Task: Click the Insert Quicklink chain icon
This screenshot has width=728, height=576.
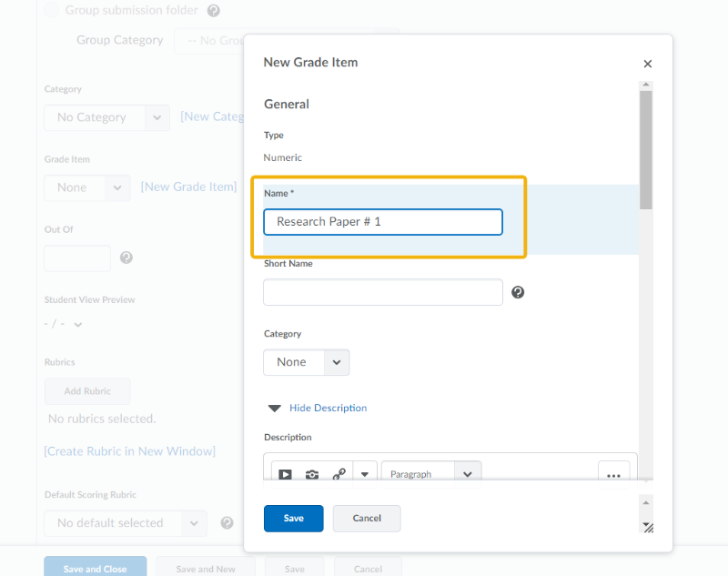Action: coord(339,474)
